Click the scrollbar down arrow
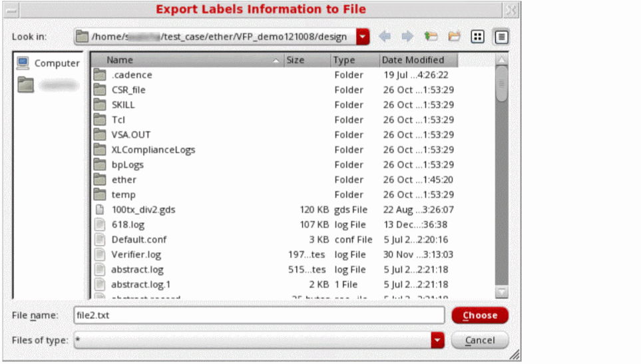The width and height of the screenshot is (641, 364). pyautogui.click(x=502, y=291)
